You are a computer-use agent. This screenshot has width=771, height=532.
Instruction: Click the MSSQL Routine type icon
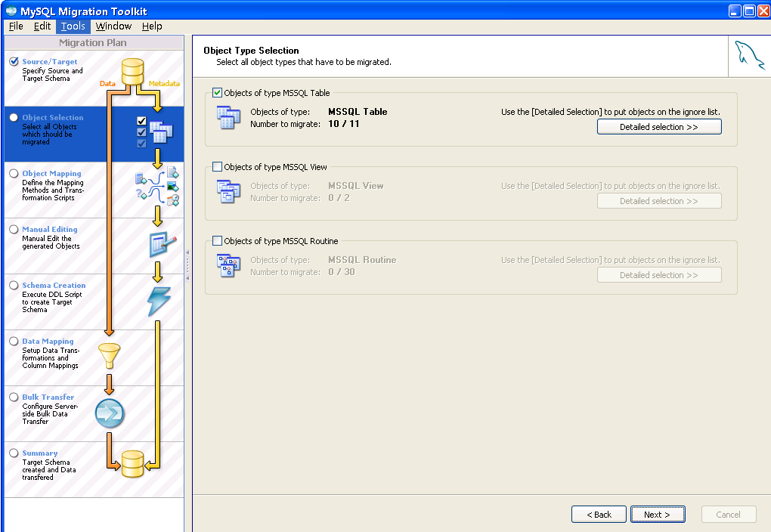[228, 266]
